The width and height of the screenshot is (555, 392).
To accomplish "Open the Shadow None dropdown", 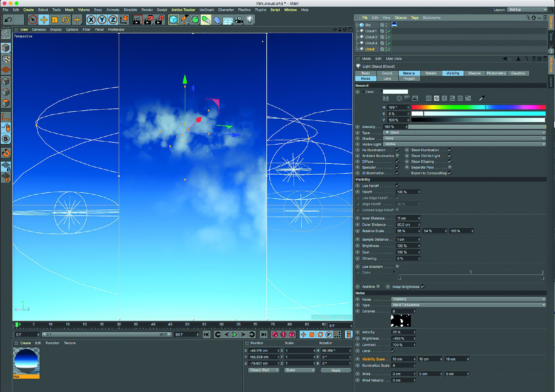I will click(x=464, y=139).
